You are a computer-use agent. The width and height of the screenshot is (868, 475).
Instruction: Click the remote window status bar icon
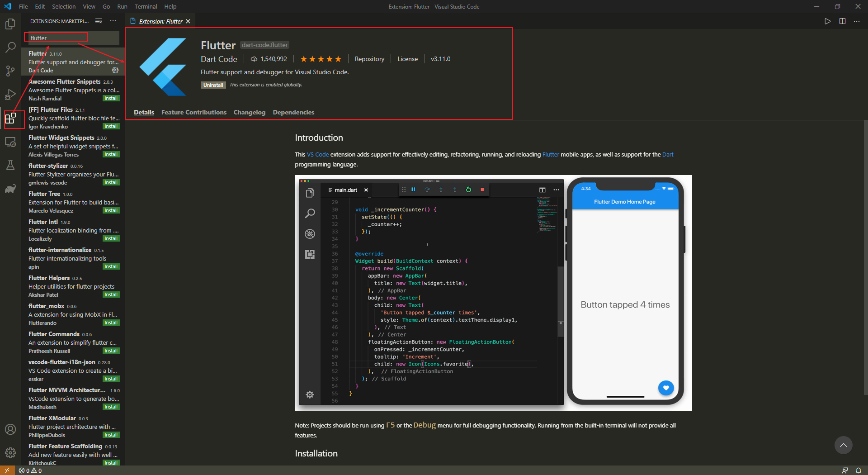(x=7, y=470)
